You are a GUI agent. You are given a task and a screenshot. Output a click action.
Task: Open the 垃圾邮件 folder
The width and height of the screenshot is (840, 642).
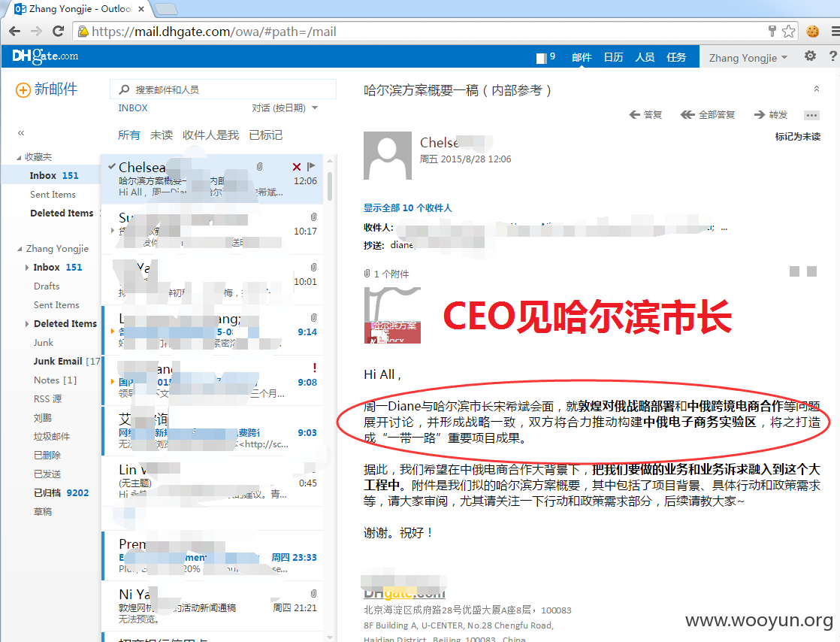[51, 436]
